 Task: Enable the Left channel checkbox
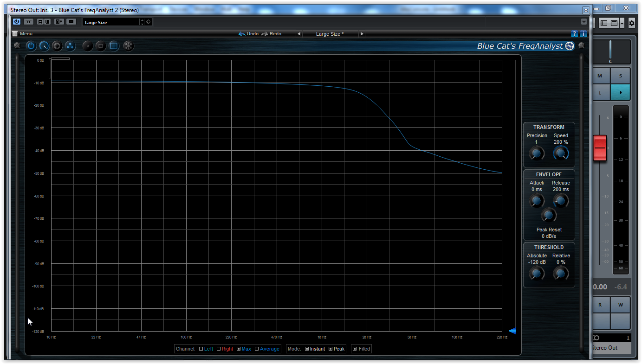click(201, 349)
